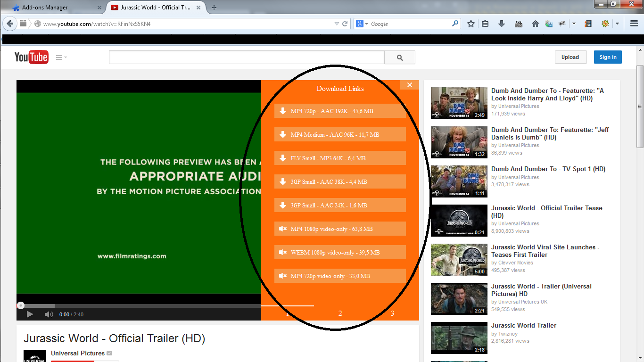The image size is (644, 362).
Task: Click the film strip video downloader icon
Action: [x=588, y=24]
